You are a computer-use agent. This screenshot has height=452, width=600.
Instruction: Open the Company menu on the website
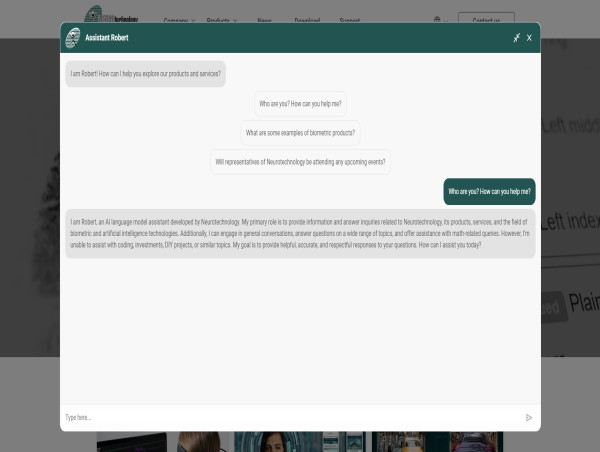[x=179, y=20]
